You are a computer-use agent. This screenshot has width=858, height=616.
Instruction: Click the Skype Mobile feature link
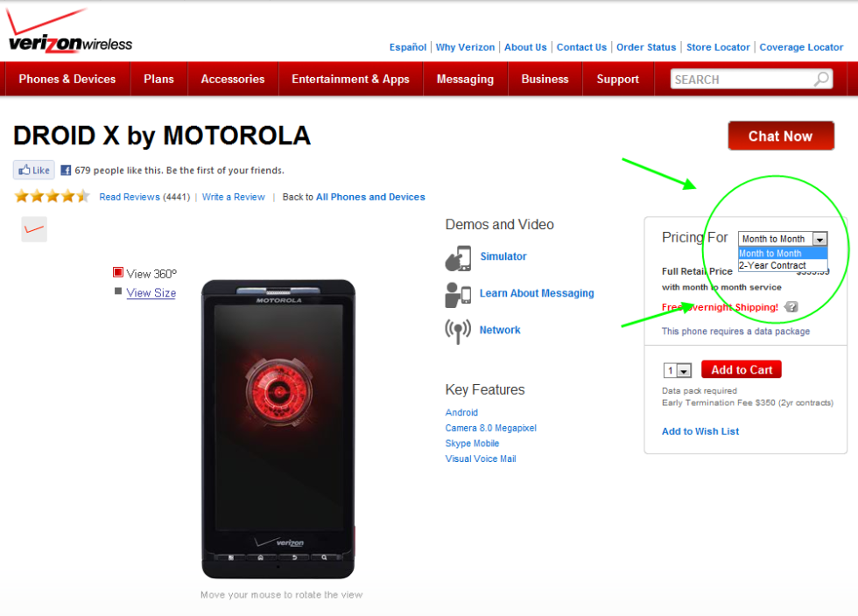click(472, 443)
